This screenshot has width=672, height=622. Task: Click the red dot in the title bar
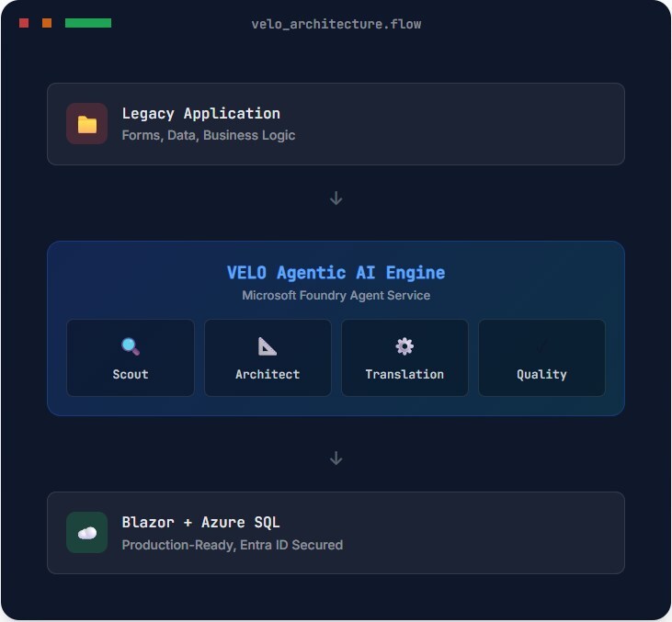(24, 23)
